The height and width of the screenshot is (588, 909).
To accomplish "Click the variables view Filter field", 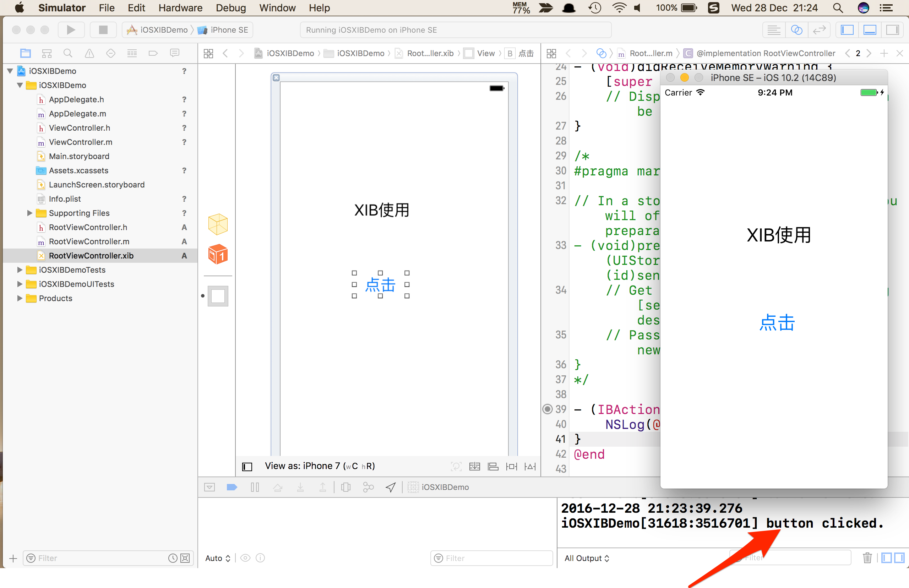I will 492,558.
